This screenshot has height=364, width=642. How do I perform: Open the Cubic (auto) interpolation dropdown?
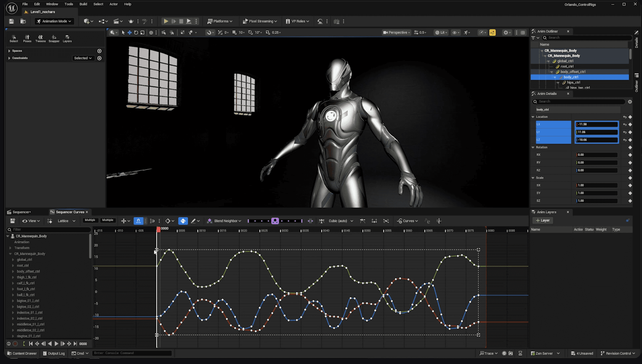click(x=341, y=221)
